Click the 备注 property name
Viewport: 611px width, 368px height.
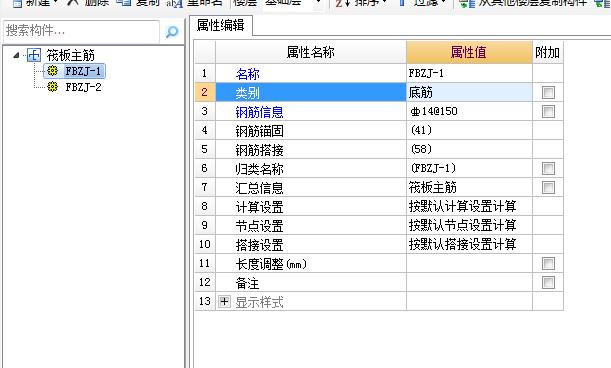pos(247,283)
